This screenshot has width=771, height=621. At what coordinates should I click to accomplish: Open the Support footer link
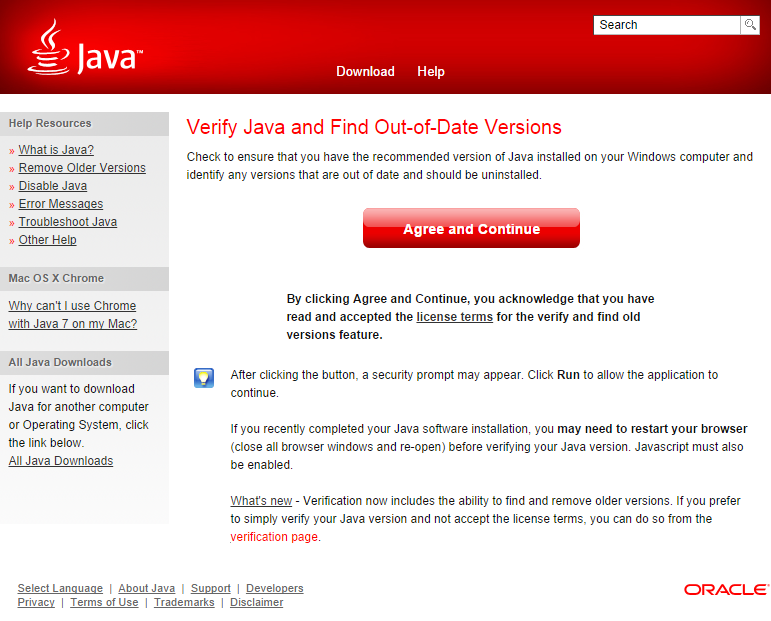point(210,588)
